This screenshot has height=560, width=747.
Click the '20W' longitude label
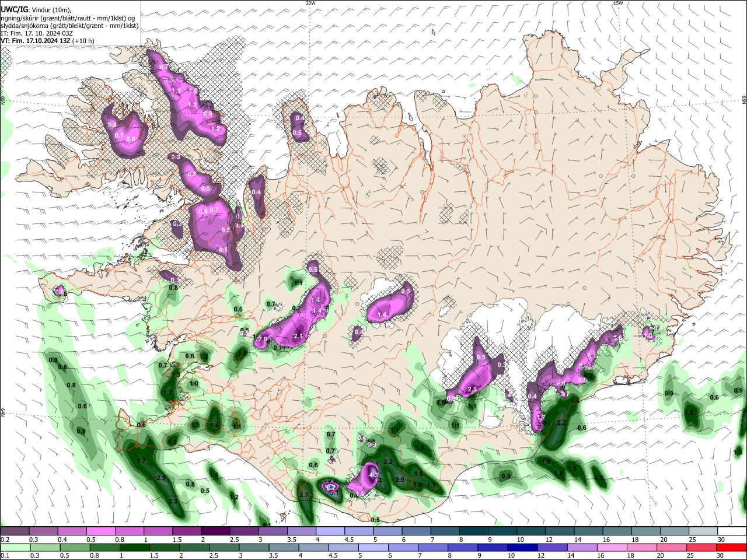(310, 3)
